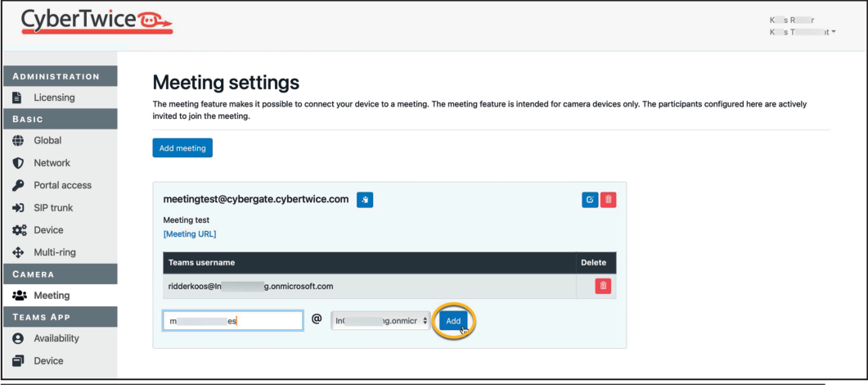Click the Basic section header
Image resolution: width=868 pixels, height=385 pixels.
tap(61, 119)
